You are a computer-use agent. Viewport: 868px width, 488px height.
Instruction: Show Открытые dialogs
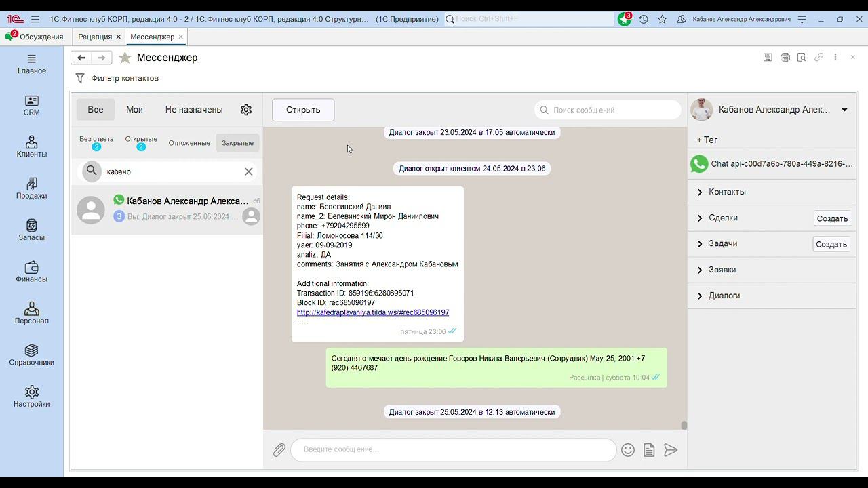tap(141, 142)
